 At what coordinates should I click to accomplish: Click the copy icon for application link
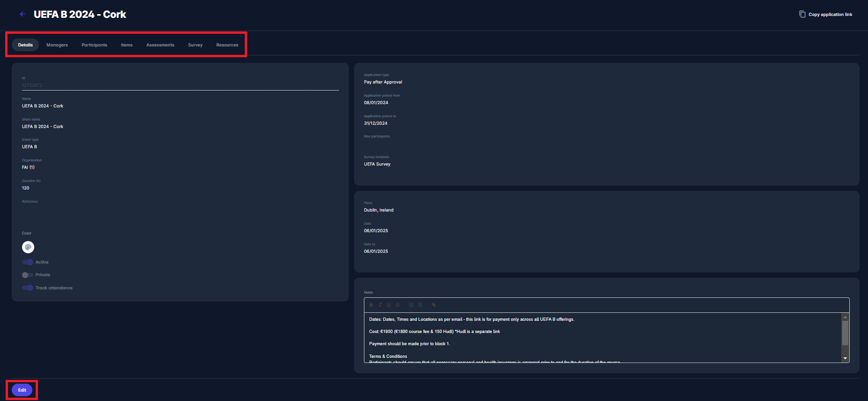(802, 15)
